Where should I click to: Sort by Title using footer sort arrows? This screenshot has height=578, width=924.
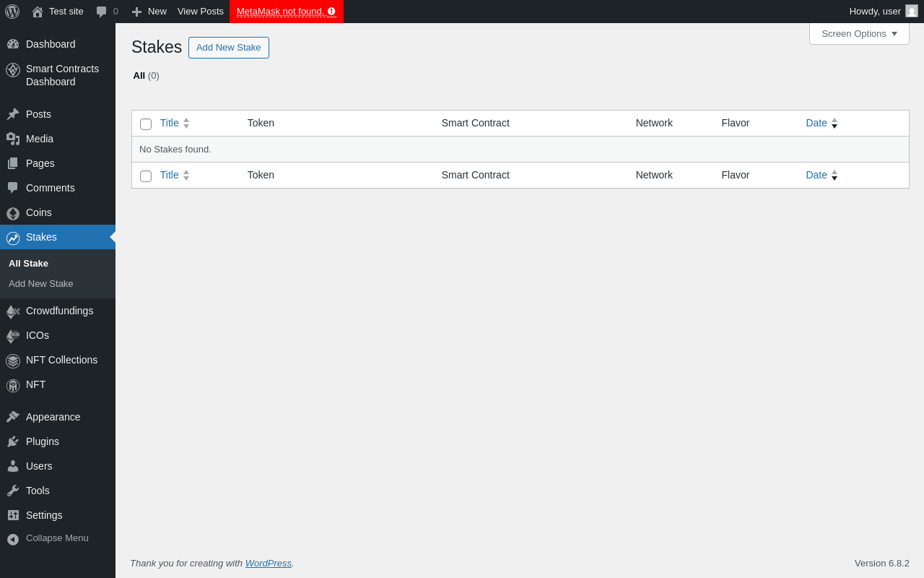[x=186, y=176]
